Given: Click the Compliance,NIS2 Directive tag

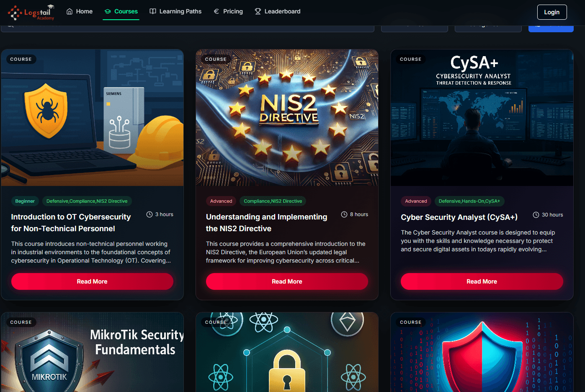Looking at the screenshot, I should coord(273,201).
